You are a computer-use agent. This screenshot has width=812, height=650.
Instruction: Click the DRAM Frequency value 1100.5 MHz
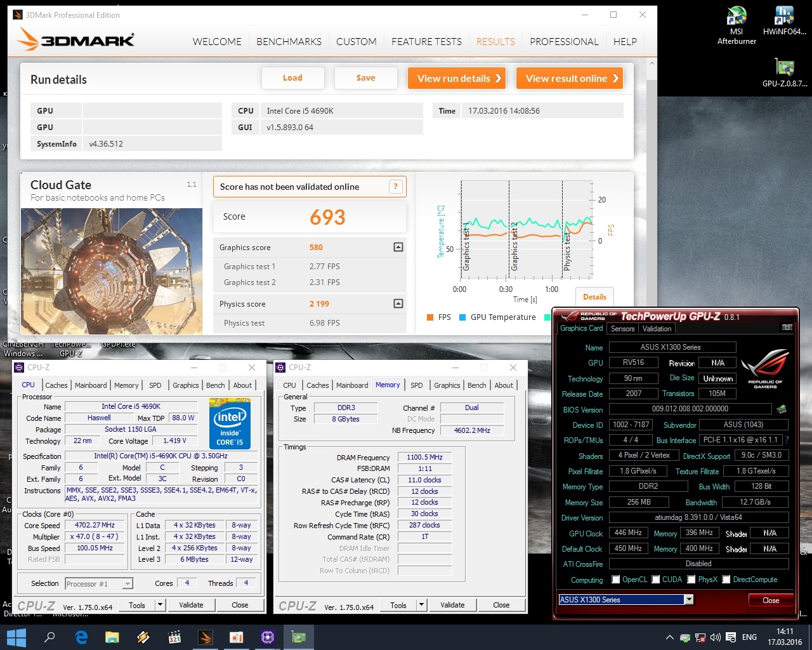424,457
